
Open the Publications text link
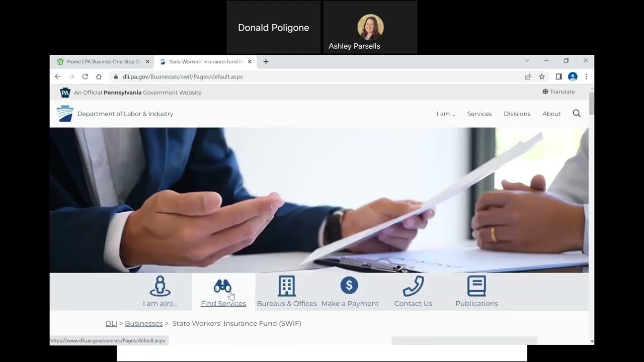click(476, 304)
